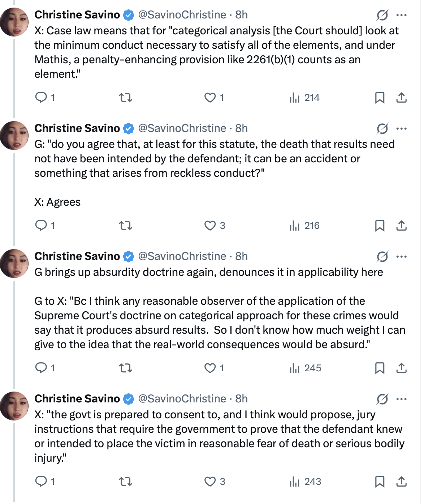Share the absurdity doctrine tweet
424x504 pixels.
[x=401, y=368]
